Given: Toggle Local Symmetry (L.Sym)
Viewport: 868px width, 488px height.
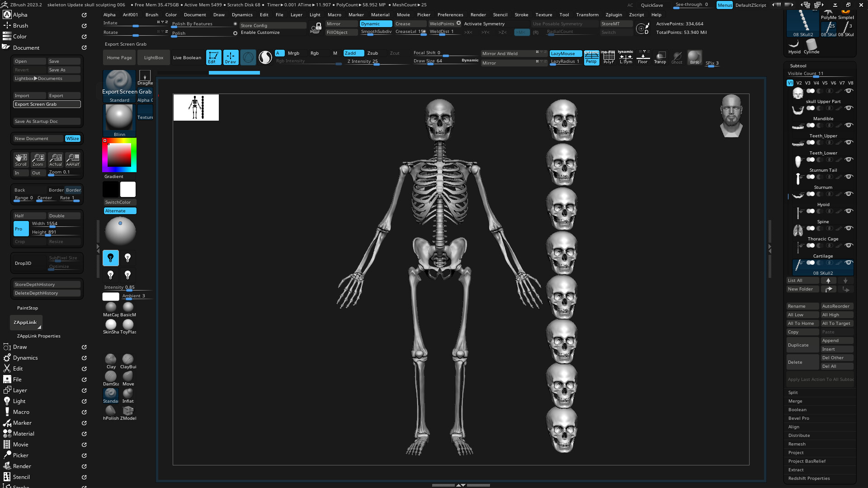Looking at the screenshot, I should (x=626, y=57).
